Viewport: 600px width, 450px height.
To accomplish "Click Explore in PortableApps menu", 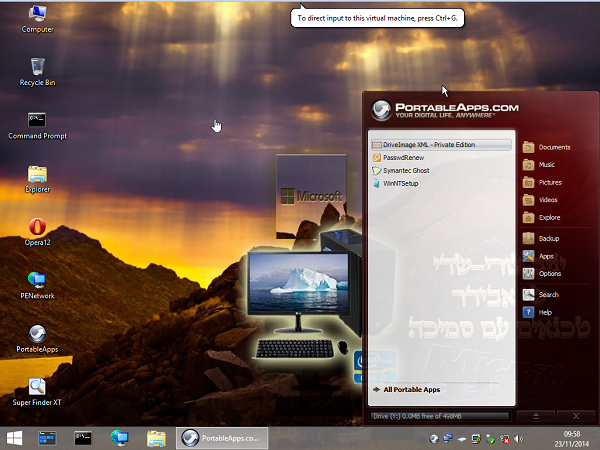I will [x=541, y=217].
